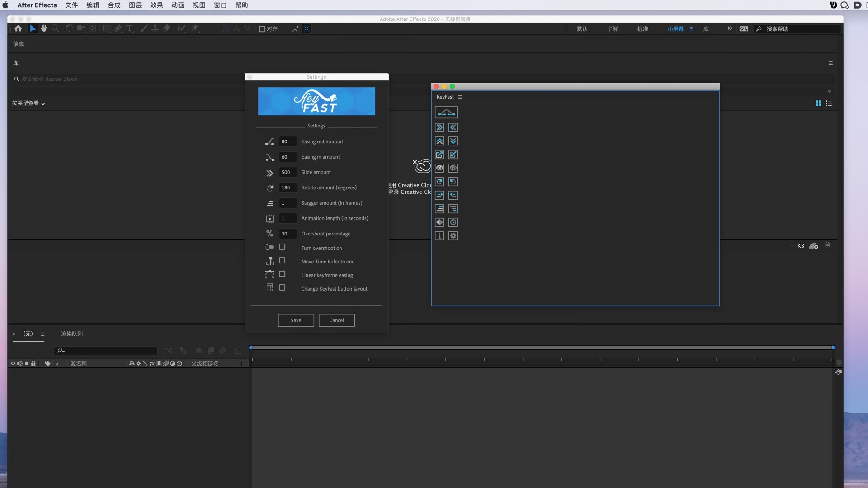Switch library to grid view
868x488 pixels.
click(x=818, y=103)
